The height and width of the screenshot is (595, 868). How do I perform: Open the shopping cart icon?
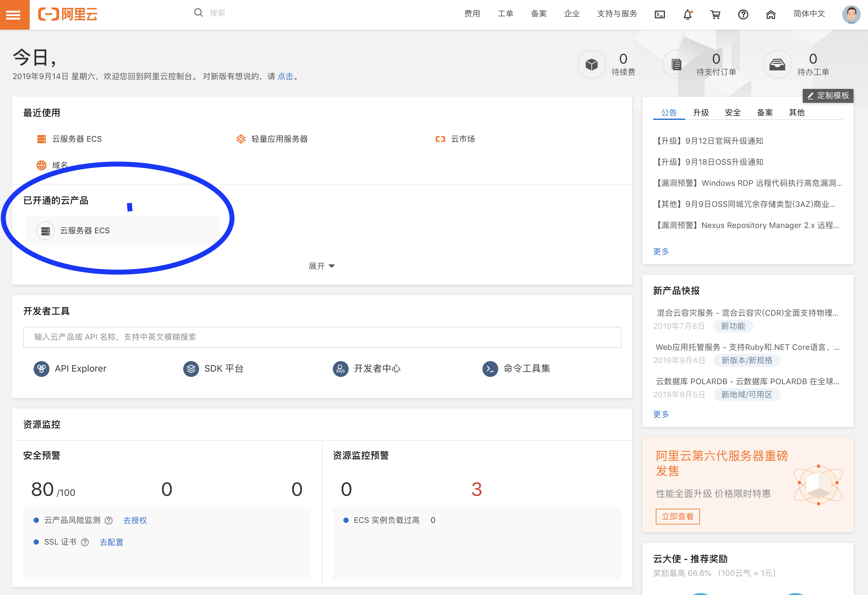tap(715, 14)
